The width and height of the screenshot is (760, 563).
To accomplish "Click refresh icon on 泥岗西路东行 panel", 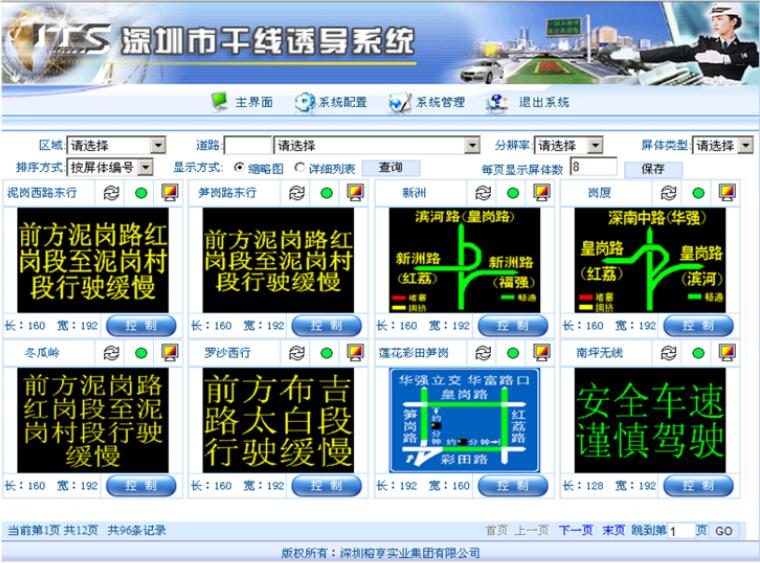I will point(111,193).
